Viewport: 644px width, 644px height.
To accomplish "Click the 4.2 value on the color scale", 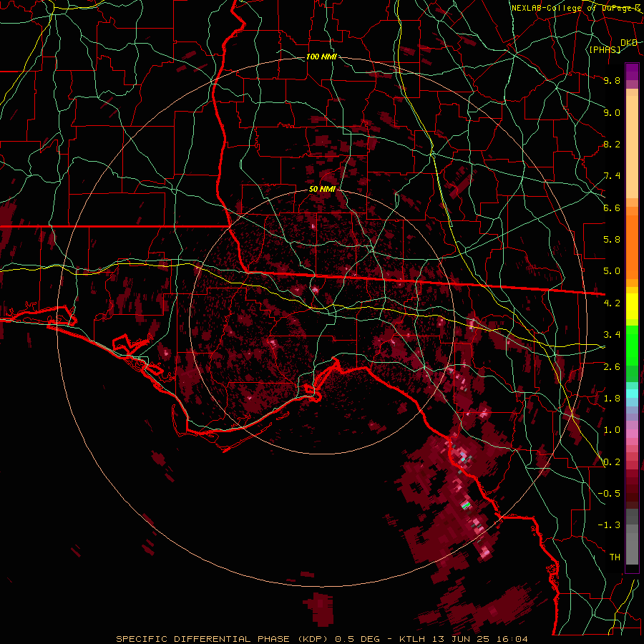I will 612,303.
